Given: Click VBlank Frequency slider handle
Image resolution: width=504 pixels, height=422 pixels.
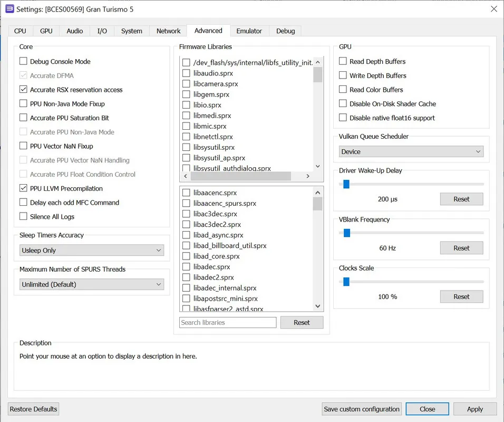Looking at the screenshot, I should click(347, 233).
